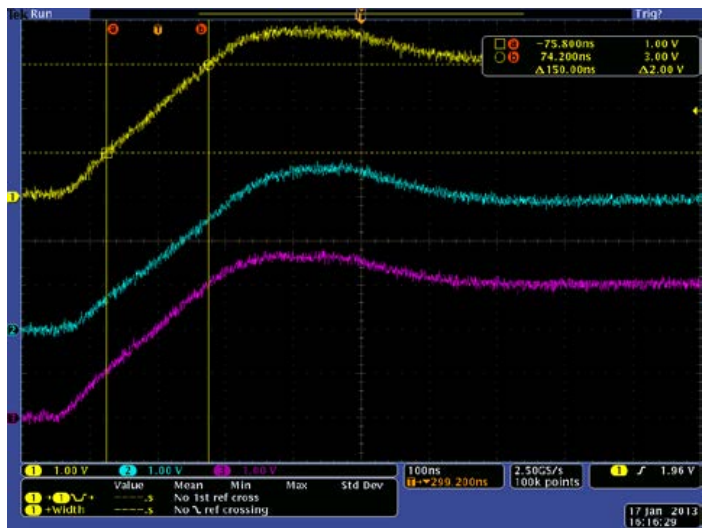Click the Std Dev column header
This screenshot has height=532, width=708.
point(362,485)
